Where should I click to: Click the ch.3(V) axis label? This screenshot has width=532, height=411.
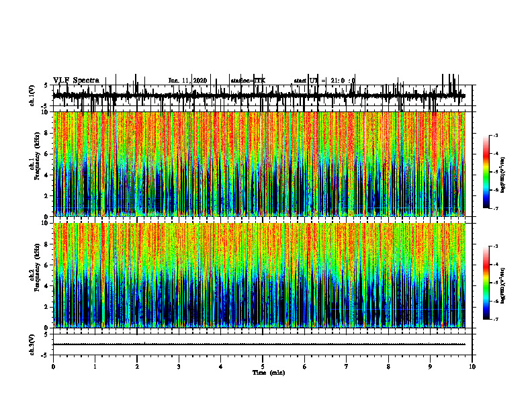pyautogui.click(x=32, y=345)
